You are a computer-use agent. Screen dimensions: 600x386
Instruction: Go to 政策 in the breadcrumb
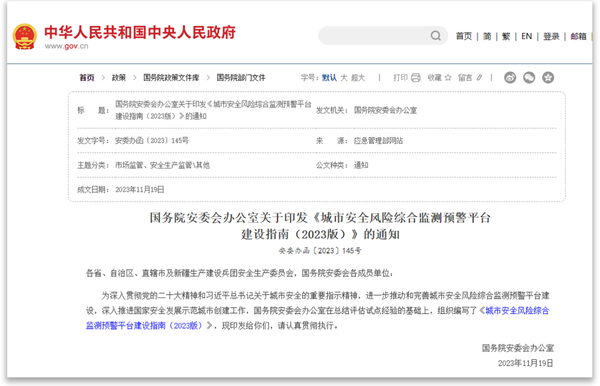[119, 78]
